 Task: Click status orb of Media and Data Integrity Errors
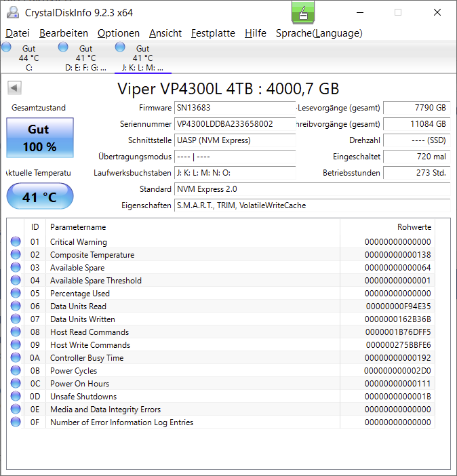(16, 410)
